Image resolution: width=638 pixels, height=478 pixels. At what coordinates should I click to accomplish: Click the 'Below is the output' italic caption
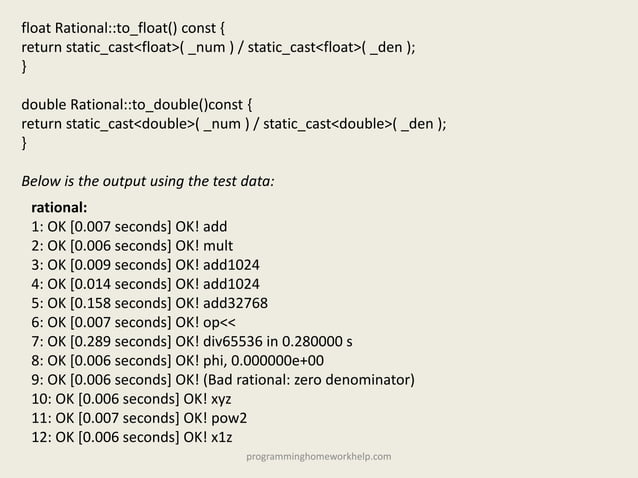pyautogui.click(x=148, y=181)
